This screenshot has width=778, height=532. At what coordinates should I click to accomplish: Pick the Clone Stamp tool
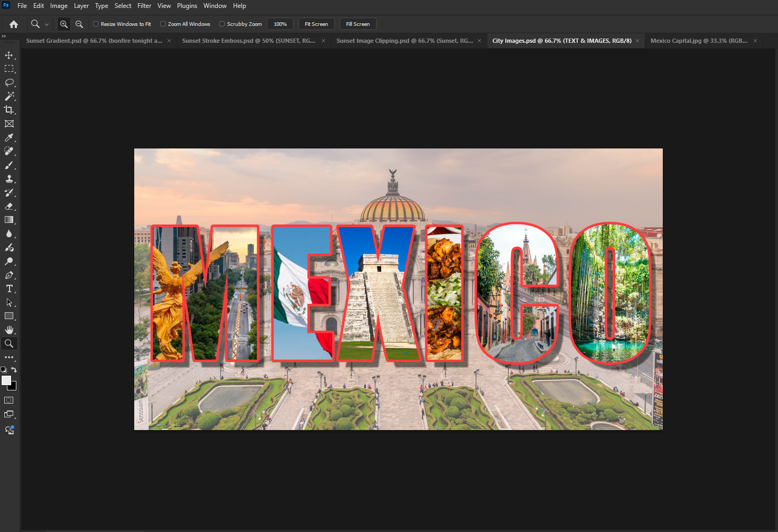[x=9, y=179]
